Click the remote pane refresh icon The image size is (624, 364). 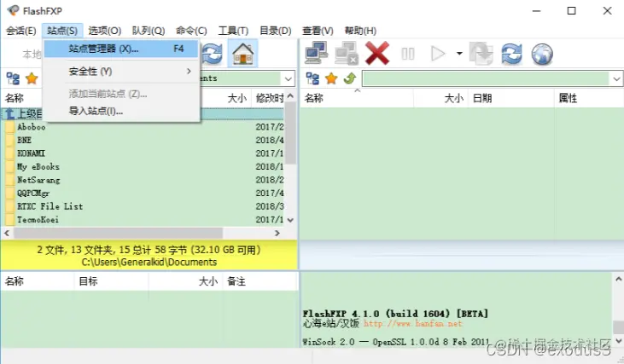(x=512, y=53)
